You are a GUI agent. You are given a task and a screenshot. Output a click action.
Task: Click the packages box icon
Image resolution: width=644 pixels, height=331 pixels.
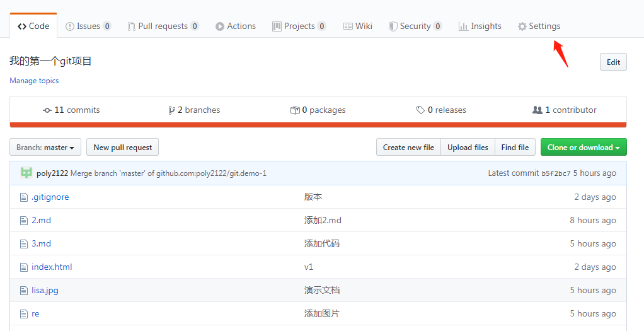pos(295,110)
